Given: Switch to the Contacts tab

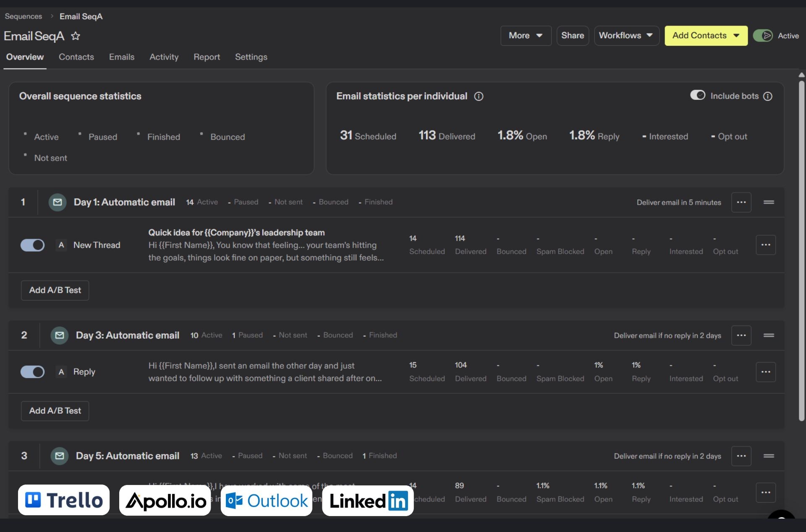Looking at the screenshot, I should (x=76, y=57).
